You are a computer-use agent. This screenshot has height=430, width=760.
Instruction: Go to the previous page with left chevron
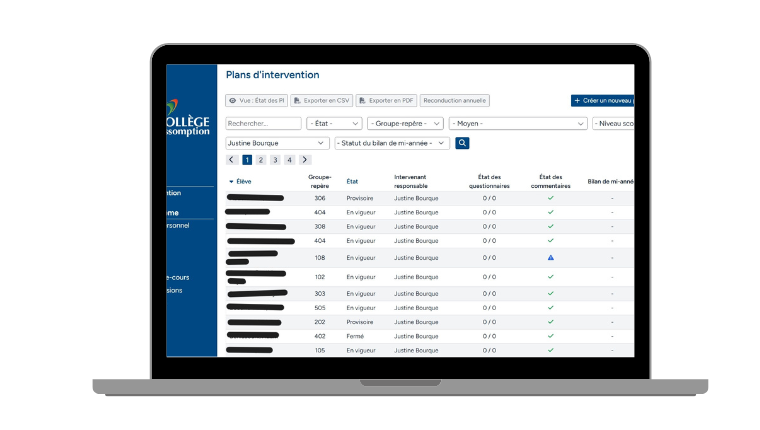232,160
